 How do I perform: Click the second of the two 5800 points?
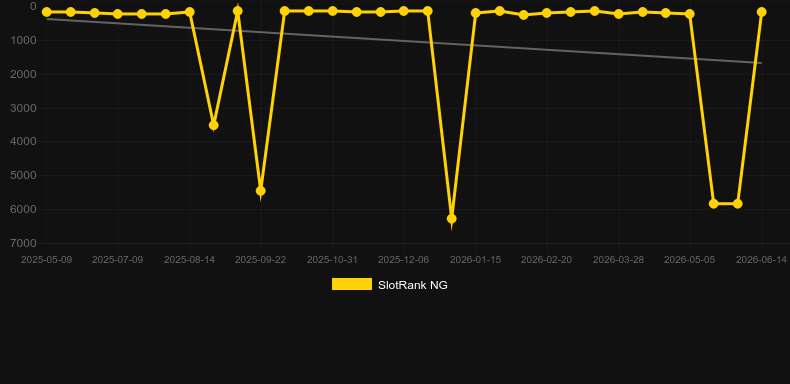point(738,204)
